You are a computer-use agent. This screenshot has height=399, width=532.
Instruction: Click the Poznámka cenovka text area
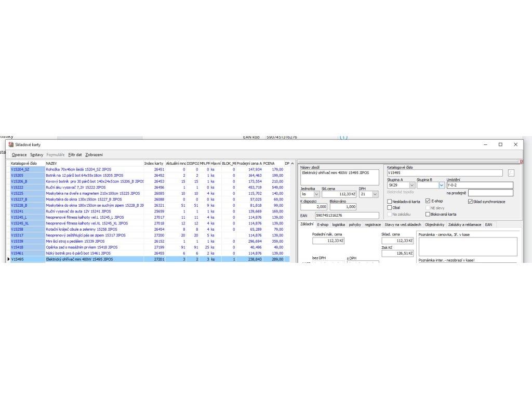point(468,247)
